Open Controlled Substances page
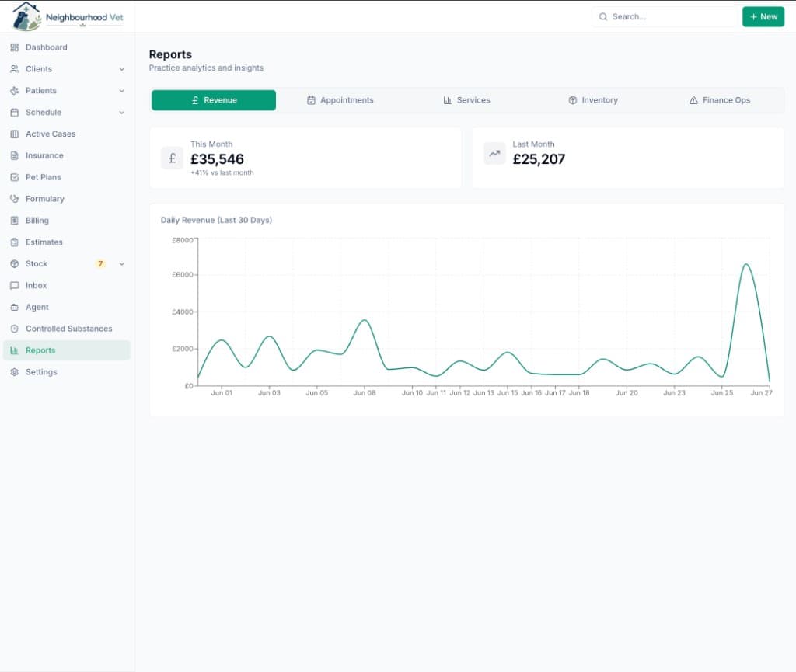 [67, 329]
